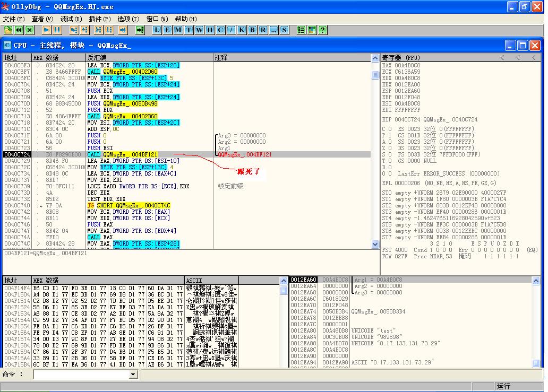This screenshot has height=392, width=548.
Task: Click the disassembly pane scroll up arrow
Action: point(375,58)
